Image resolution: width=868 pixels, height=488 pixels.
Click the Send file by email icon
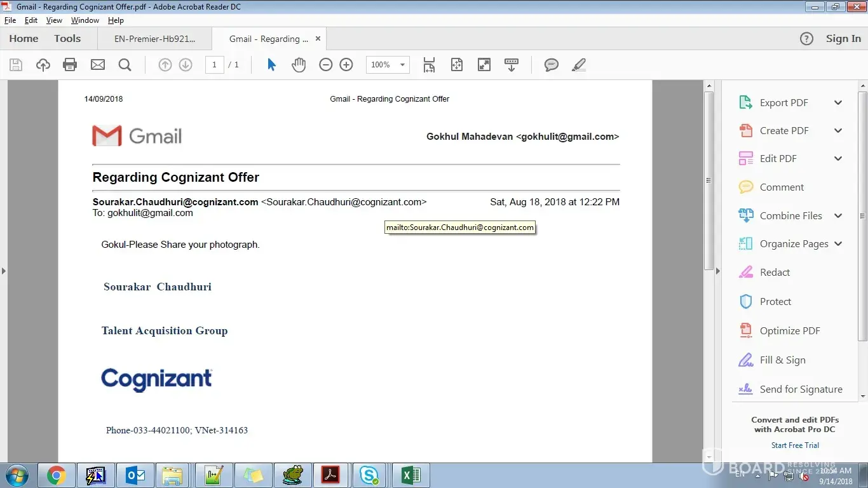[x=97, y=65]
